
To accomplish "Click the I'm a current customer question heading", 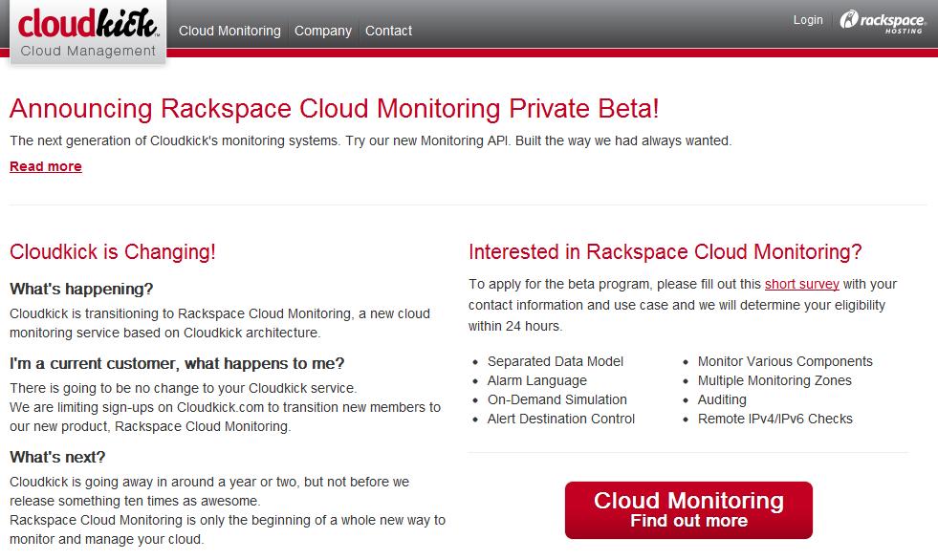I will (177, 363).
